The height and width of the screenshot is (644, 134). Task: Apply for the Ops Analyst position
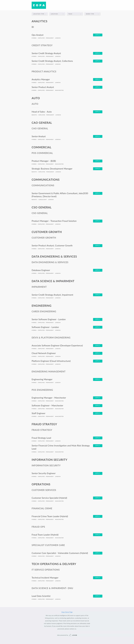point(98,35)
